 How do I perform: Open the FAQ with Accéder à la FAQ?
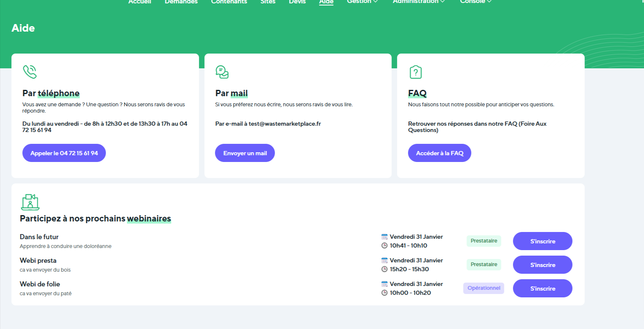click(x=439, y=153)
